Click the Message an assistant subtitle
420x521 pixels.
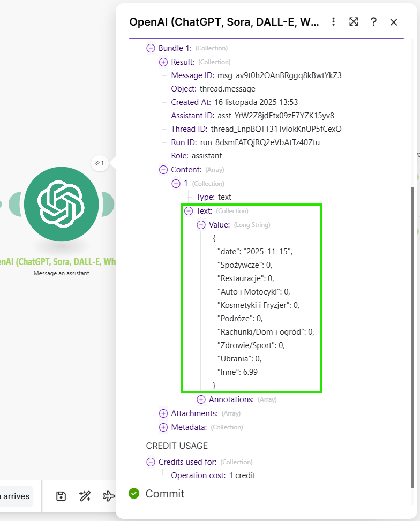[62, 273]
